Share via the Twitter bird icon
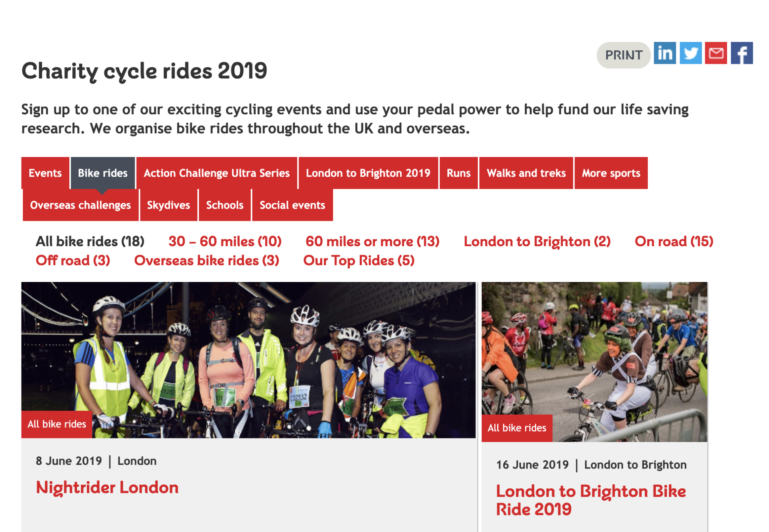The width and height of the screenshot is (769, 532). 691,53
